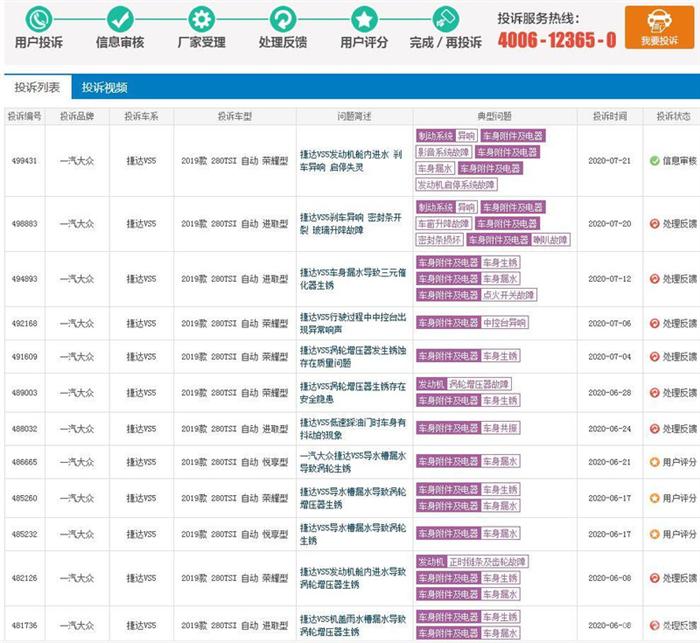
Task: Click the 车窗升降故障 tag
Action: 443,223
